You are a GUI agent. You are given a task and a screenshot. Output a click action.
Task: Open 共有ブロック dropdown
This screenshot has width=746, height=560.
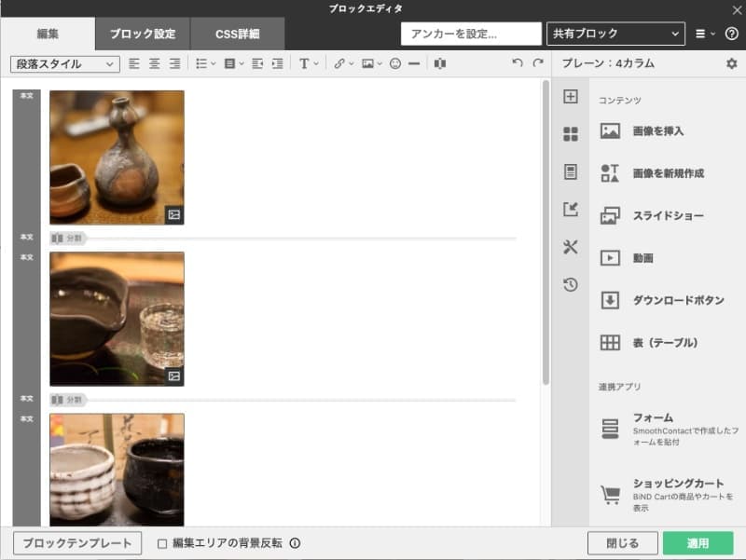point(615,34)
